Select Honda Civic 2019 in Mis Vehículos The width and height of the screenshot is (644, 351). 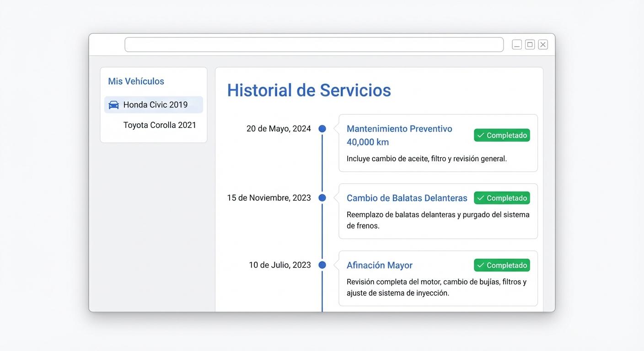pyautogui.click(x=153, y=105)
